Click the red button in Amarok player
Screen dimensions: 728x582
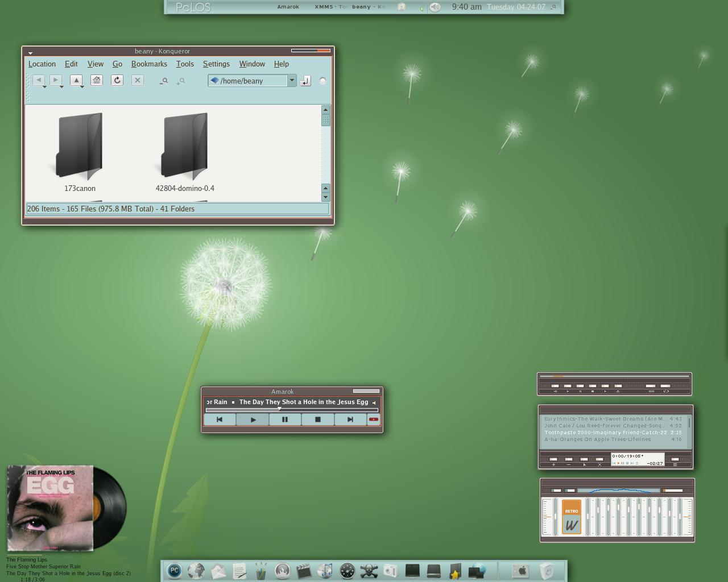374,419
